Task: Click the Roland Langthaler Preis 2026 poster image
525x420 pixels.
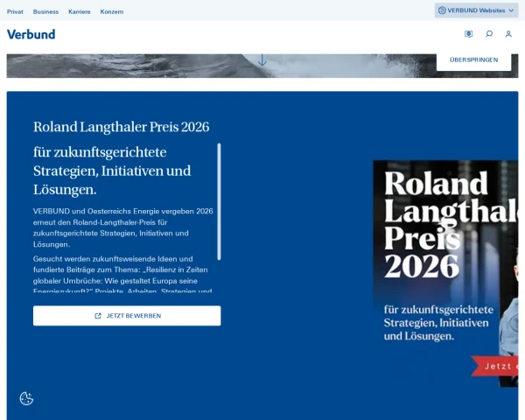Action: pos(445,274)
